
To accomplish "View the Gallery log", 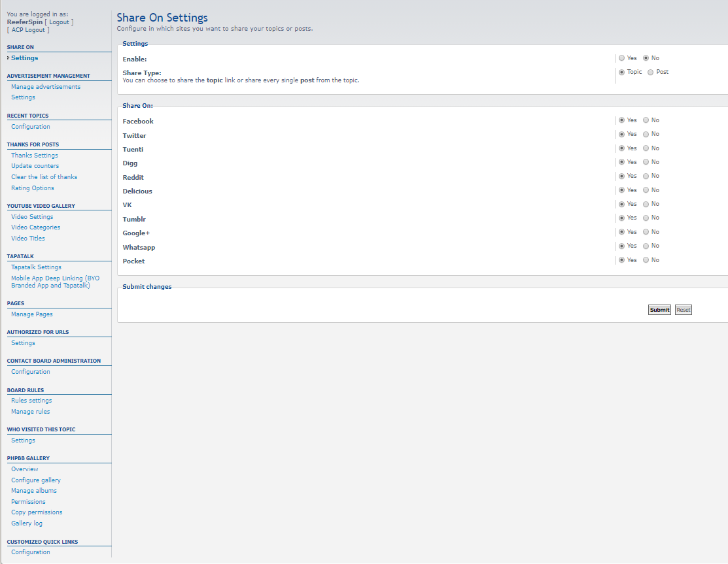I will tap(27, 523).
